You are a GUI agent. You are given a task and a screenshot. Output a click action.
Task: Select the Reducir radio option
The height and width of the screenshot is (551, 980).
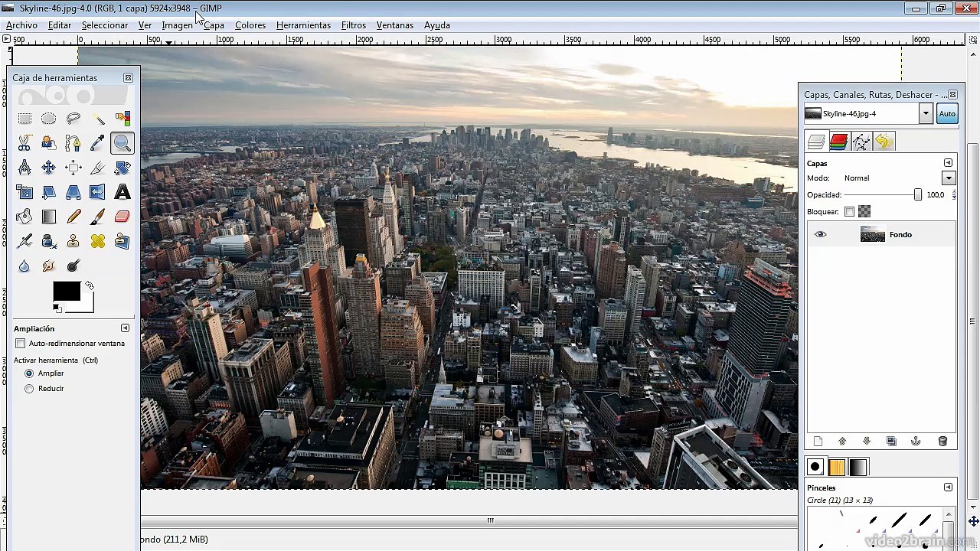tap(29, 389)
